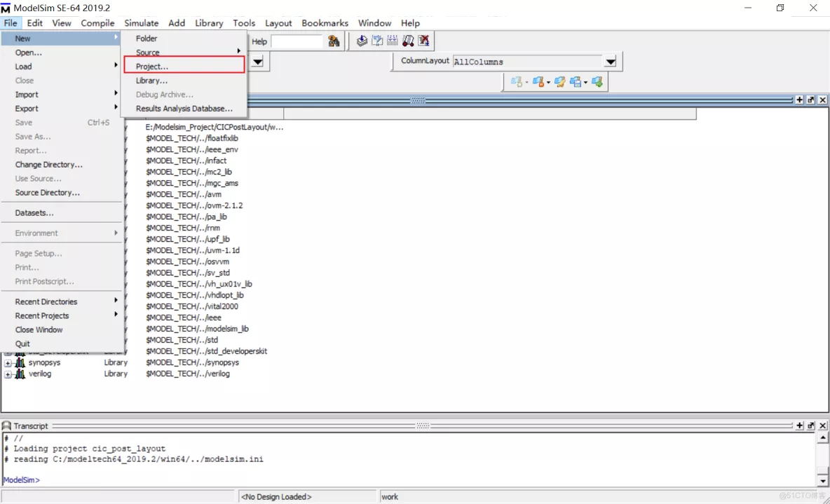This screenshot has width=830, height=504.
Task: Click the synopsys library books icon
Action: (20, 362)
